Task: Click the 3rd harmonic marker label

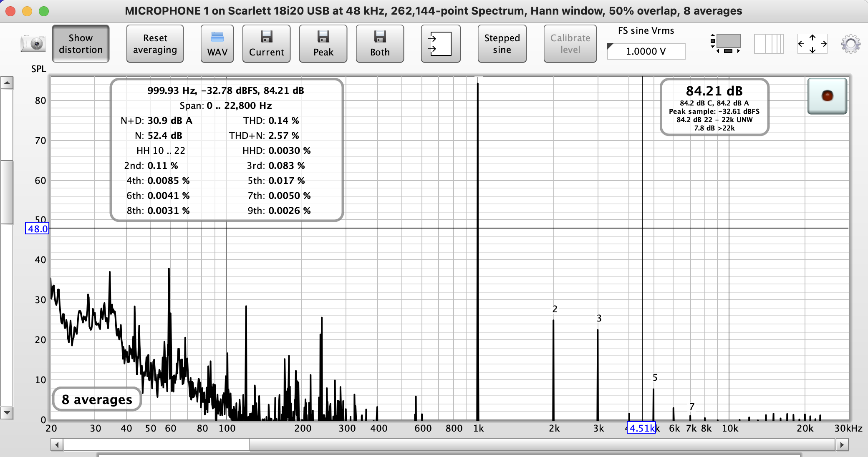Action: (599, 319)
